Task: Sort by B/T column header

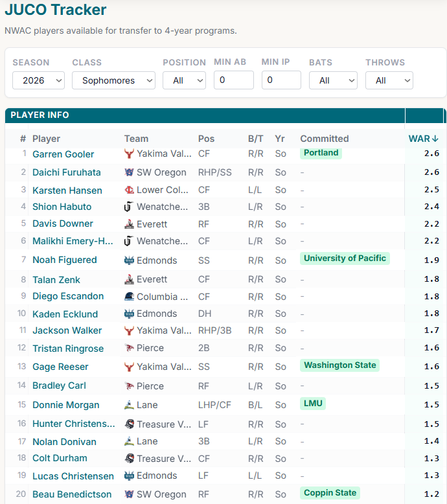Action: [x=255, y=139]
